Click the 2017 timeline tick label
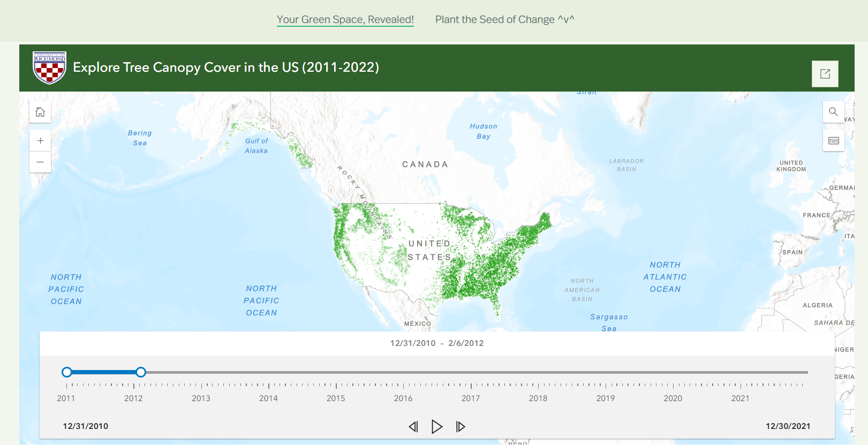Screen dimensions: 868x445 (x=471, y=398)
